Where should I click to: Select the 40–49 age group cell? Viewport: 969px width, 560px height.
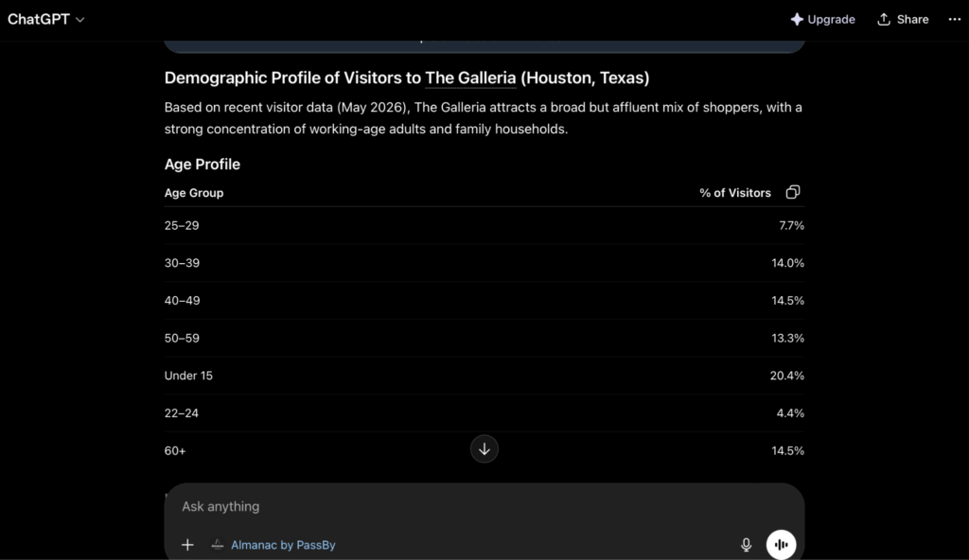click(183, 301)
